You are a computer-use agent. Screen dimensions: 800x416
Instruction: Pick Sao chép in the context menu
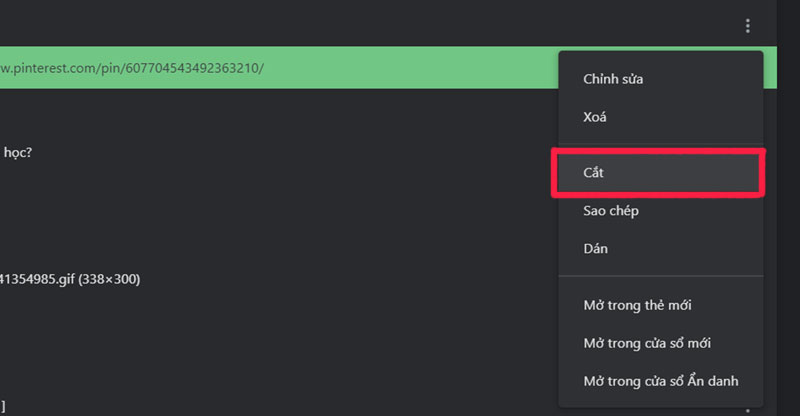610,211
